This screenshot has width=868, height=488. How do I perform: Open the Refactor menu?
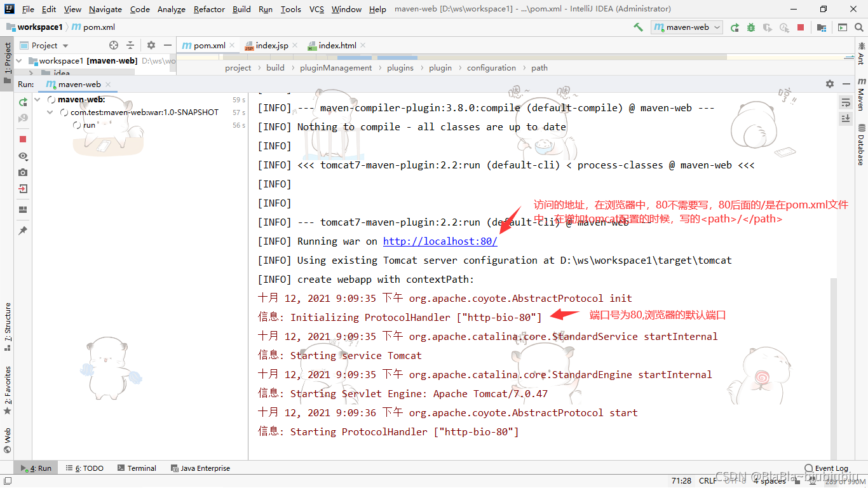point(209,9)
